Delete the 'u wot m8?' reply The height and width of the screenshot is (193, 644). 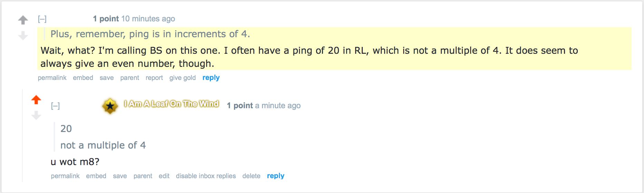tap(251, 176)
